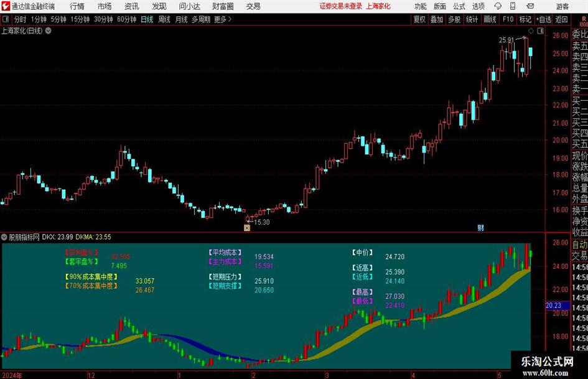This screenshot has width=588, height=379.
Task: Click the diamond icon at chart top-right
Action: pos(531,30)
